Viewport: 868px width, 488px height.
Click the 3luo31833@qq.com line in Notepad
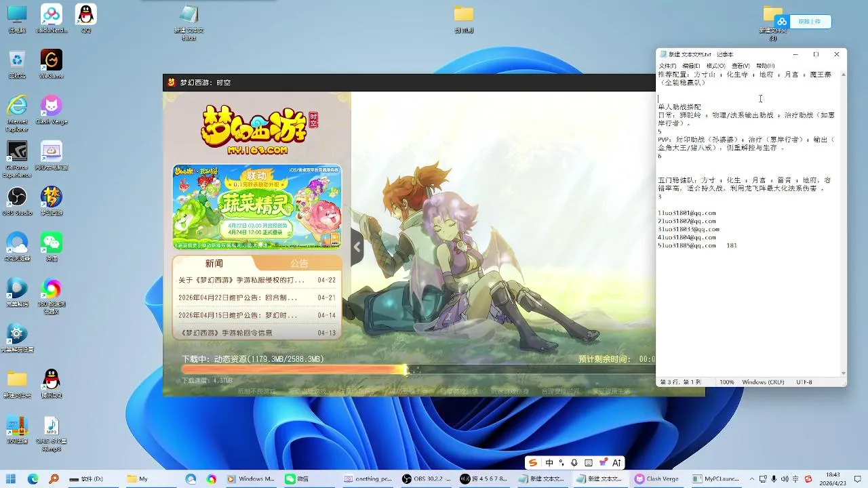click(688, 229)
